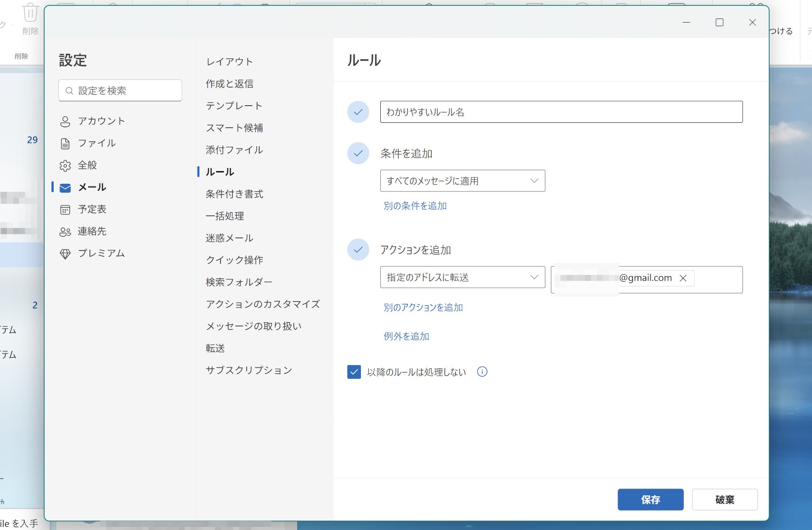This screenshot has width=812, height=530.
Task: Click the アカウント person icon
Action: pos(65,121)
